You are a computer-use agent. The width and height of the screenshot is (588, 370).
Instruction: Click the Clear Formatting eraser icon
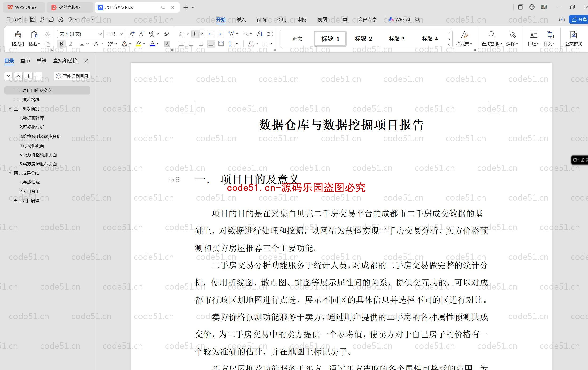point(167,34)
